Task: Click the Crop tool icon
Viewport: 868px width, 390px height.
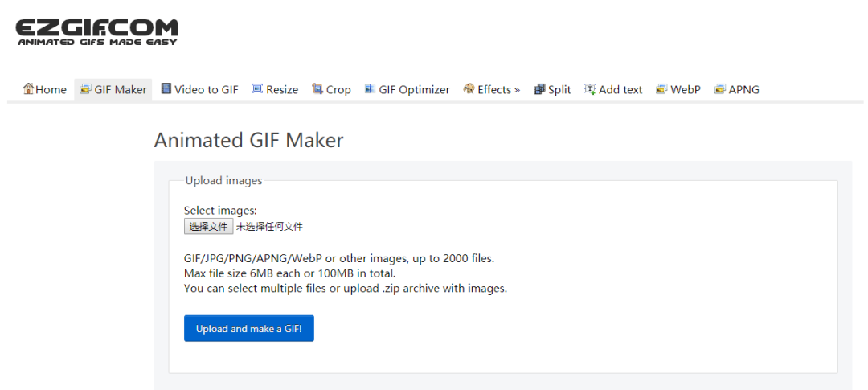Action: 317,88
